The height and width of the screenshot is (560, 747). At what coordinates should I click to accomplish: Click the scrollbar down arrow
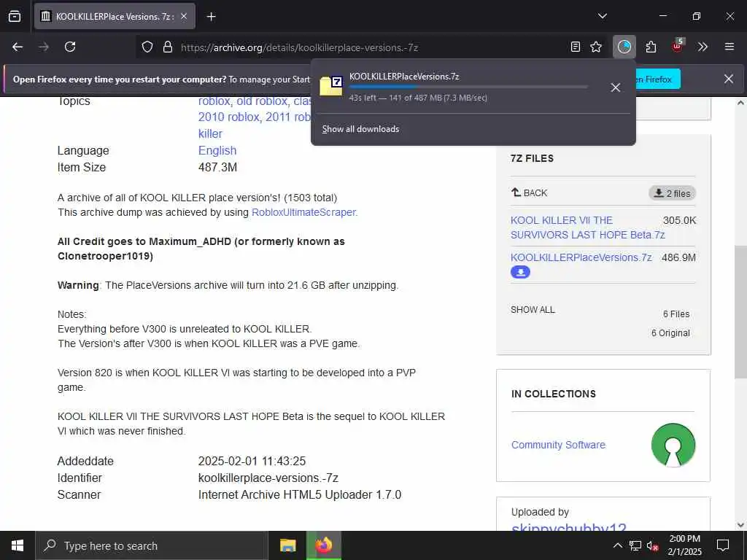pos(740,525)
